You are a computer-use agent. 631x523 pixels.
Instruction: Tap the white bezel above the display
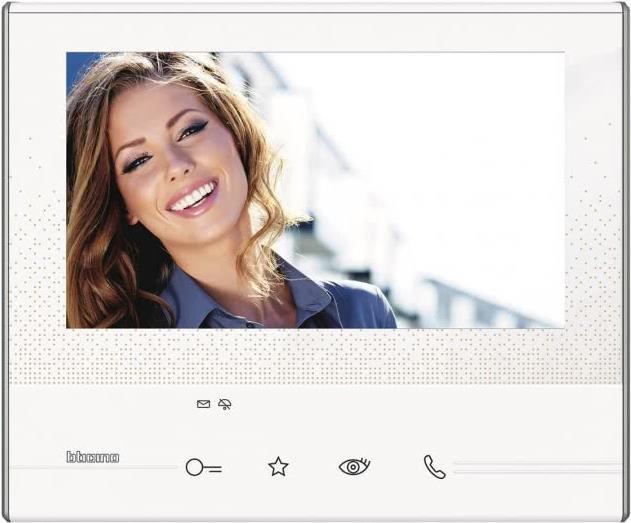(315, 30)
